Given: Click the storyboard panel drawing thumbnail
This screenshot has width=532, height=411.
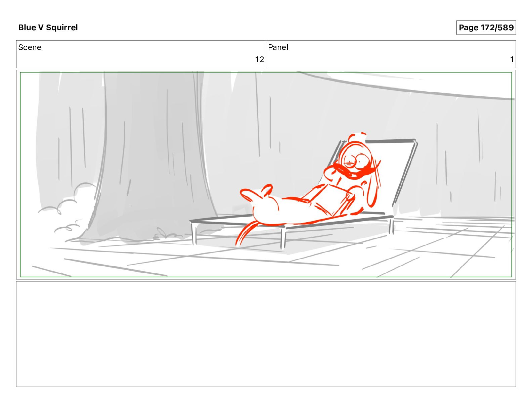Looking at the screenshot, I should tap(266, 175).
